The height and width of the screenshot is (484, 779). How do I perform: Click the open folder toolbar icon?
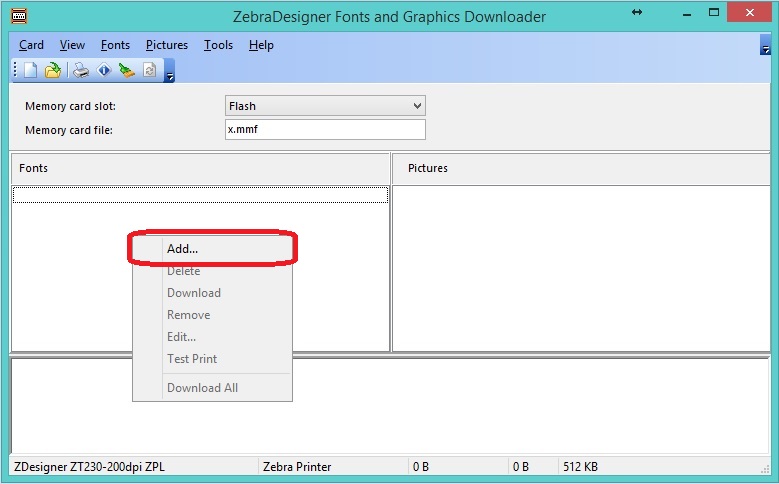53,70
